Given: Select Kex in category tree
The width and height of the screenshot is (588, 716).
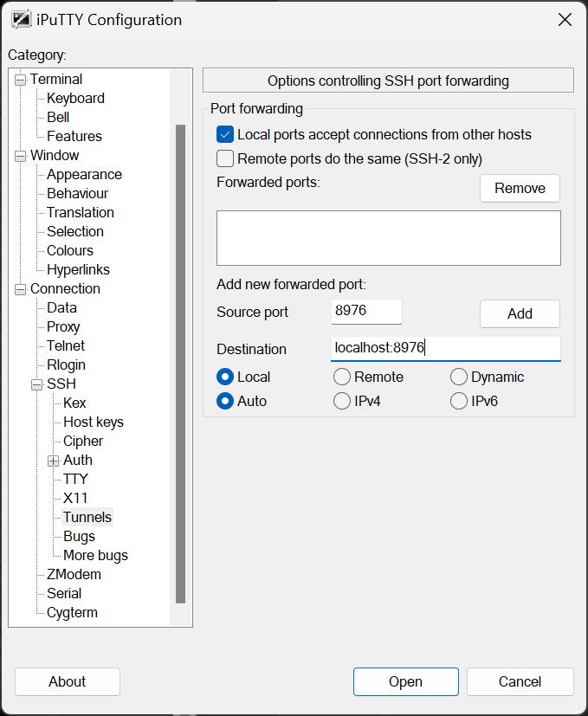Looking at the screenshot, I should pos(74,403).
